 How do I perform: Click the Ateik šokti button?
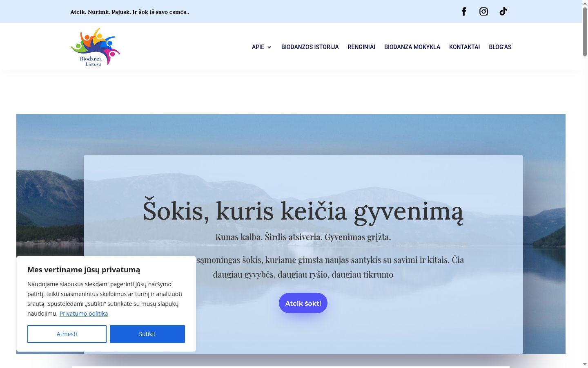(x=303, y=303)
